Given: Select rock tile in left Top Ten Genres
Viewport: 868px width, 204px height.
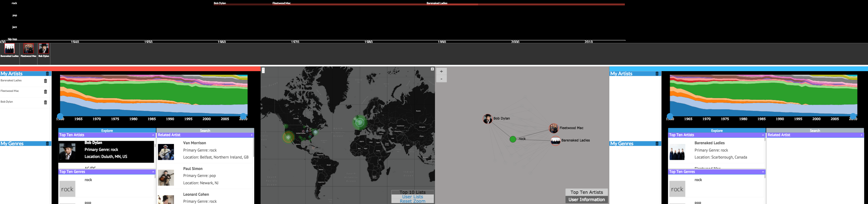Looking at the screenshot, I should [68, 189].
